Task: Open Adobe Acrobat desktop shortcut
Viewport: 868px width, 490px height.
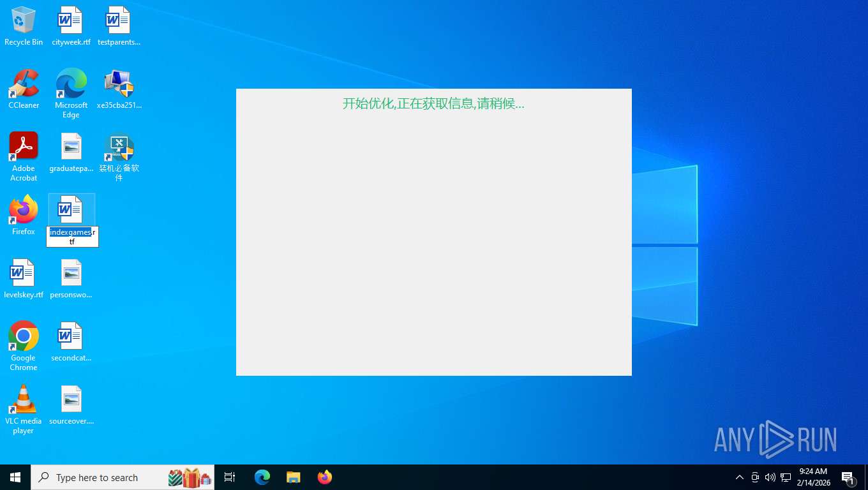Action: [24, 156]
